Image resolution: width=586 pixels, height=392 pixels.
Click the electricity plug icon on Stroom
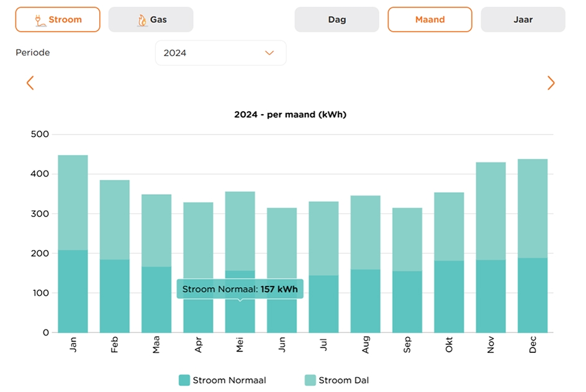coord(40,20)
